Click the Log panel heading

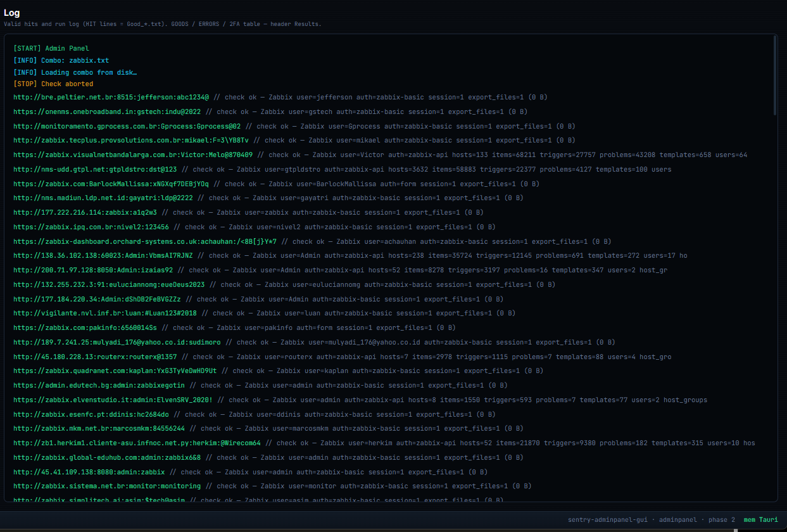(11, 13)
